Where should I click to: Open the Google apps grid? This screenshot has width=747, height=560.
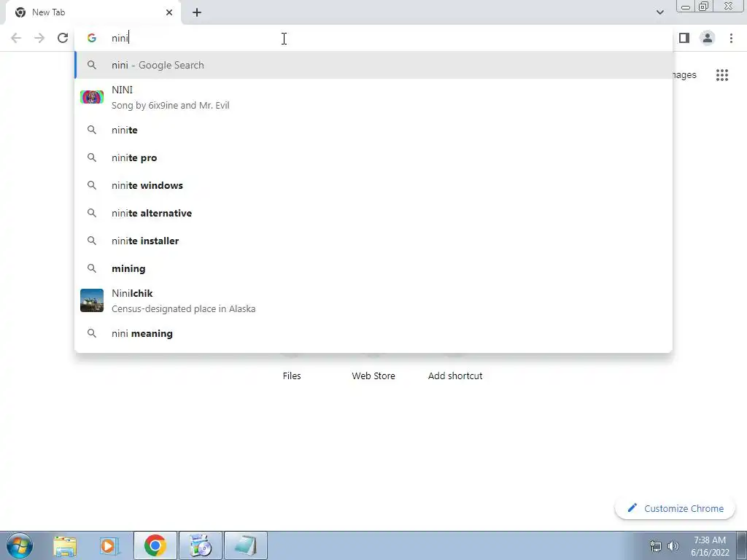pos(722,75)
